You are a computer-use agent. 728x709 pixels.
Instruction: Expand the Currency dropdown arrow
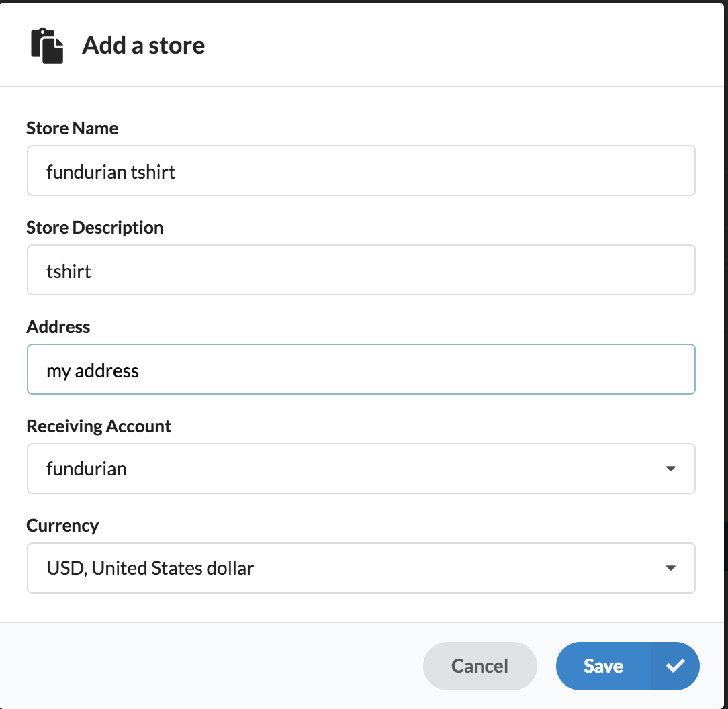670,568
